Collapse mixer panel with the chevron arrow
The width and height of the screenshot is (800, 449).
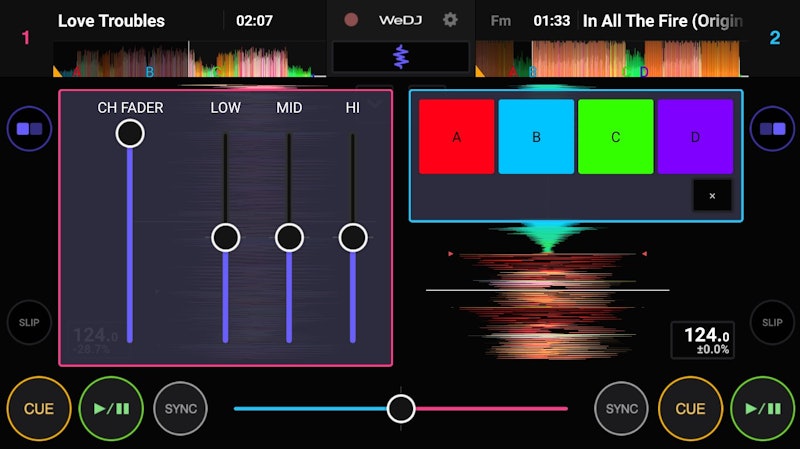(375, 104)
